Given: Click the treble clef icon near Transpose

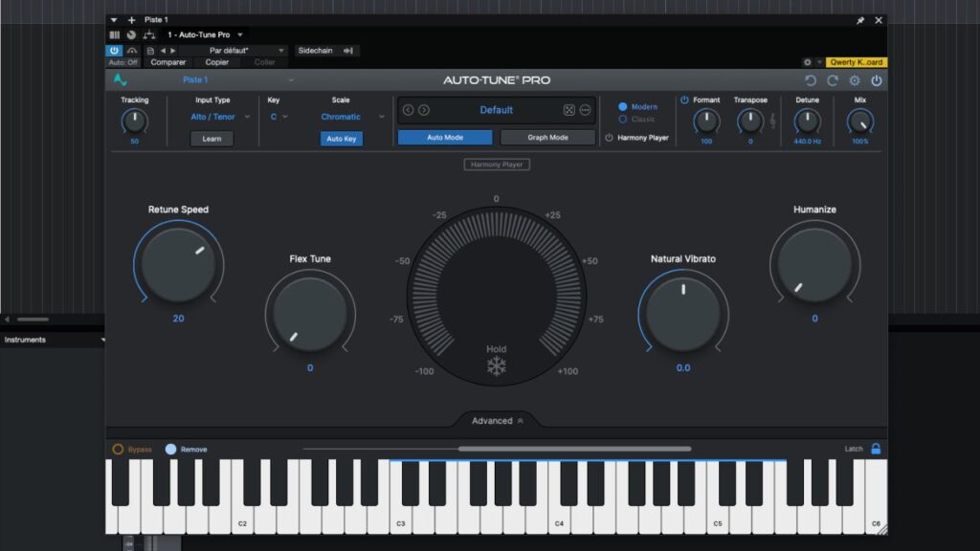Looking at the screenshot, I should [772, 121].
